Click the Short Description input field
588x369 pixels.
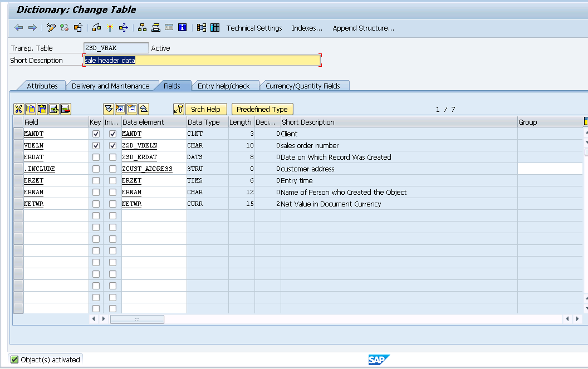click(202, 60)
